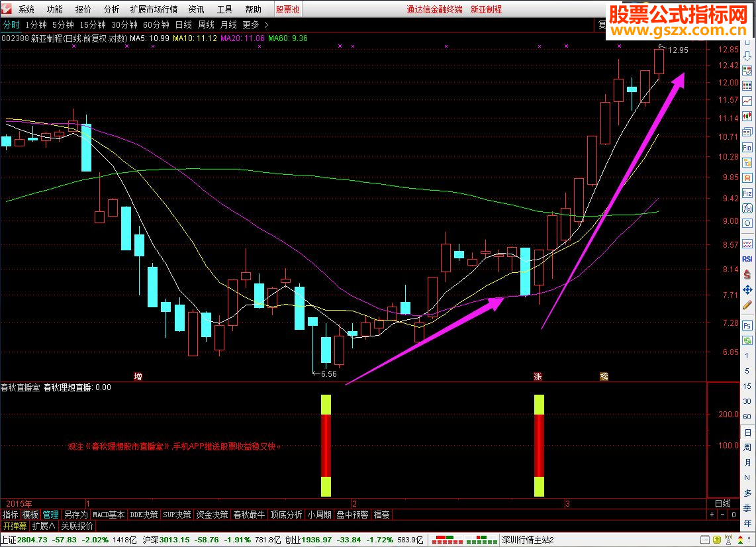Select the pencil drawing tool icon

(x=747, y=305)
